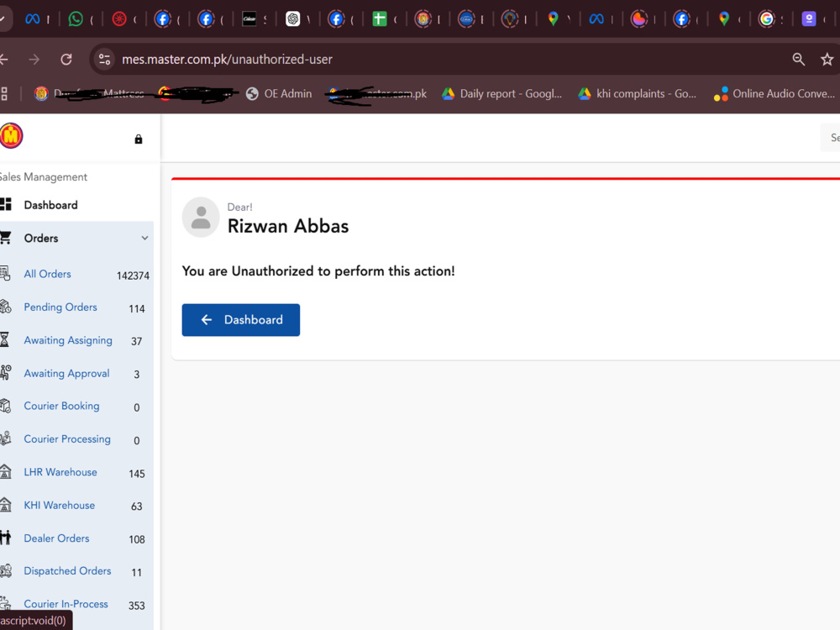Open the red circular icon browser tab
This screenshot has height=630, width=840.
[119, 19]
